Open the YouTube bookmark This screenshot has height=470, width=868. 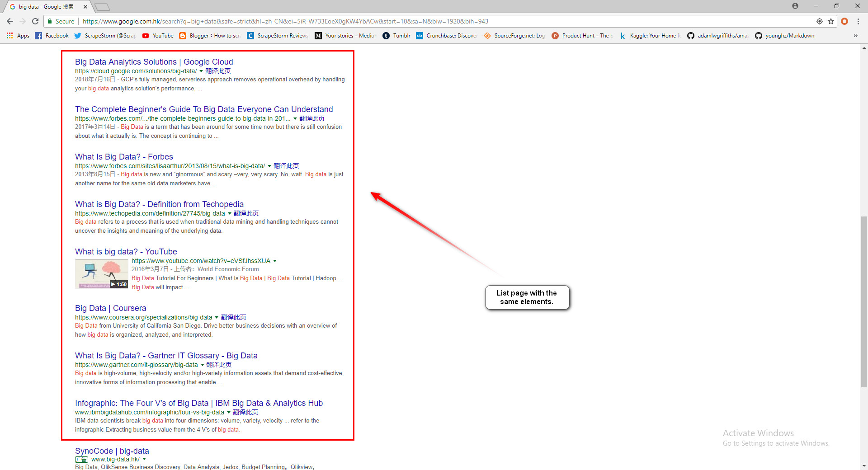point(158,36)
